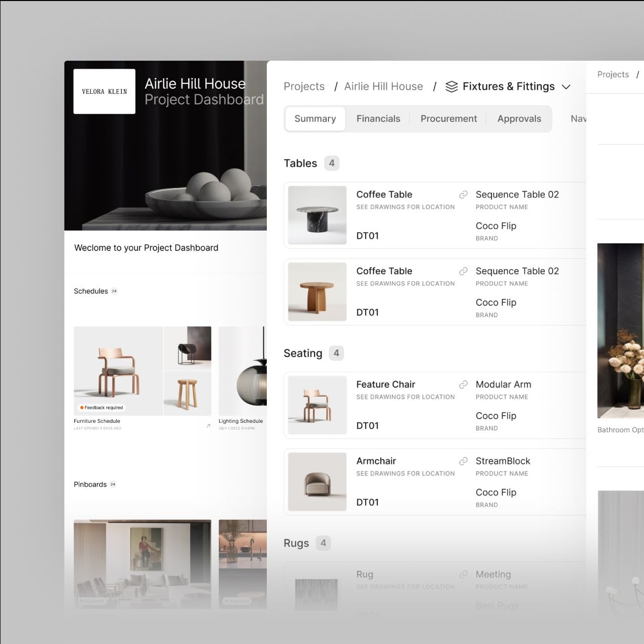Open the Armchair product thumbnail
This screenshot has height=644, width=644.
click(x=317, y=482)
